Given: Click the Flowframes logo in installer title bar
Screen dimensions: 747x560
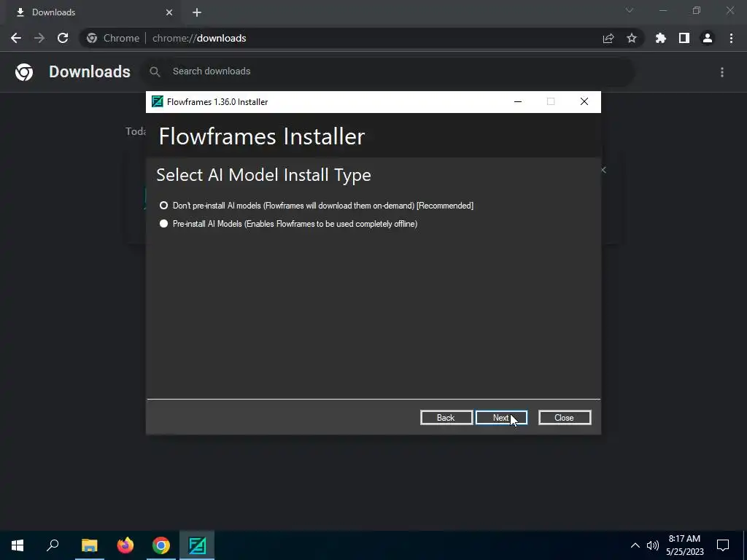Looking at the screenshot, I should pyautogui.click(x=158, y=101).
